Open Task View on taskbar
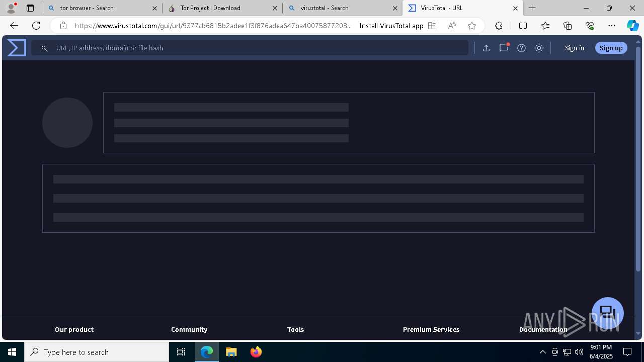This screenshot has width=644, height=362. [181, 352]
